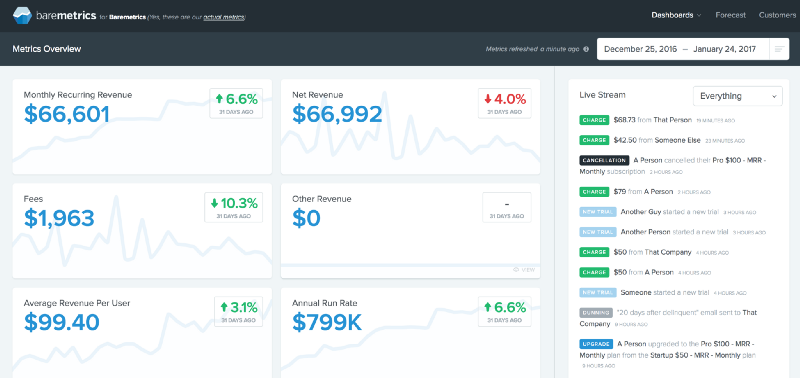The height and width of the screenshot is (378, 800).
Task: Click the info icon beside Metrics refreshed
Action: click(x=586, y=49)
